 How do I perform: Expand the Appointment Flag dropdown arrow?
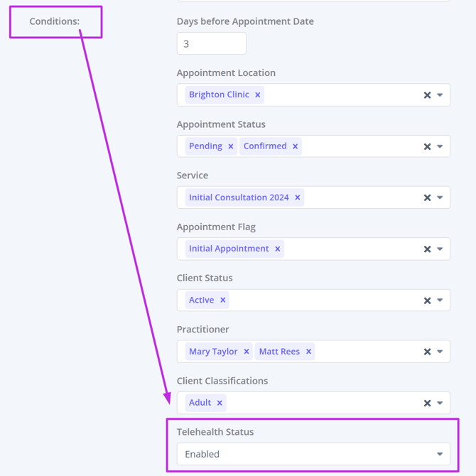click(x=440, y=249)
